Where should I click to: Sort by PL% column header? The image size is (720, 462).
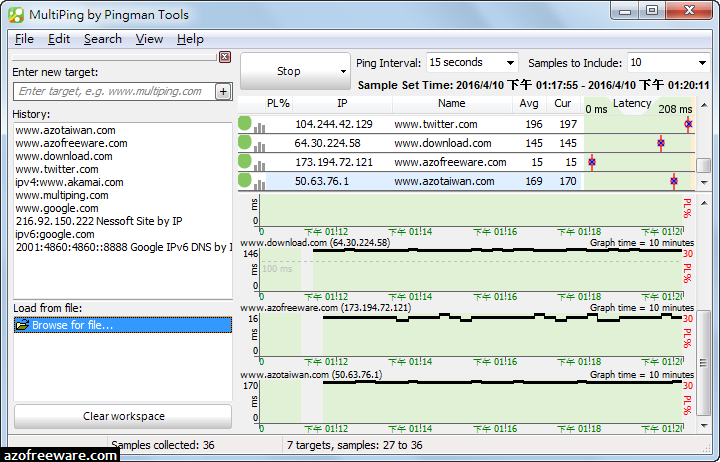(279, 104)
